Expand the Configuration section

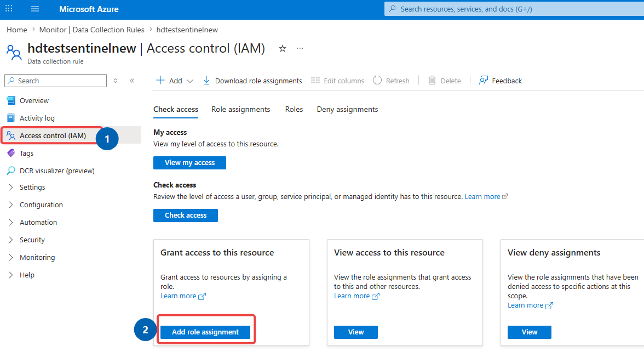coord(11,205)
